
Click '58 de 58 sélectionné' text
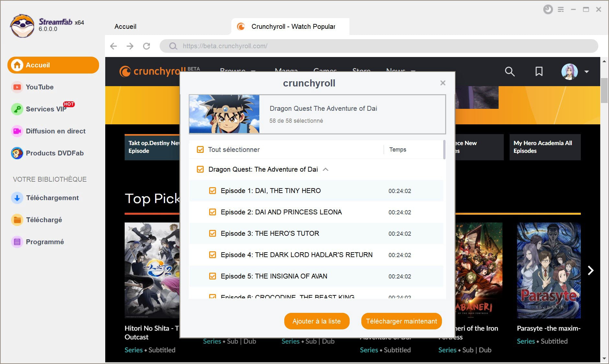pyautogui.click(x=296, y=121)
